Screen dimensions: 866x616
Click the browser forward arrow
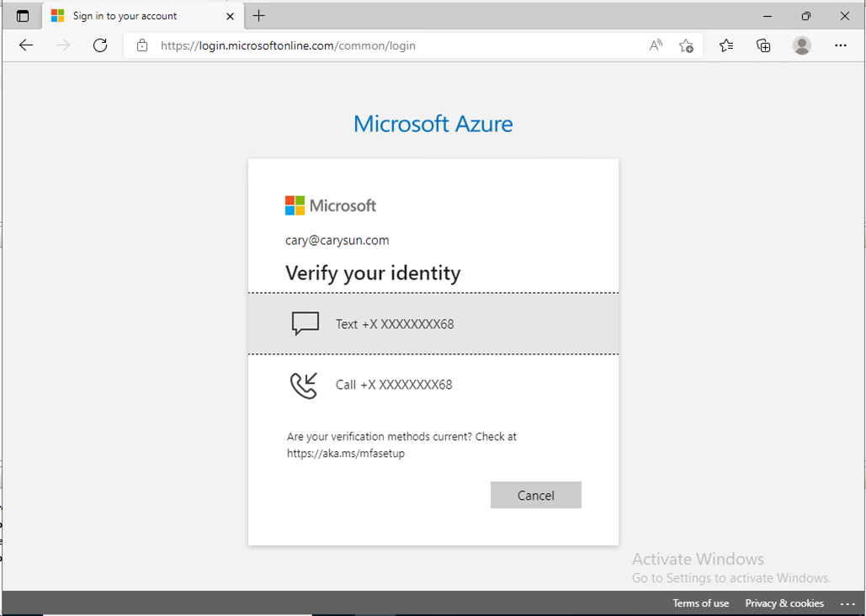pos(63,45)
